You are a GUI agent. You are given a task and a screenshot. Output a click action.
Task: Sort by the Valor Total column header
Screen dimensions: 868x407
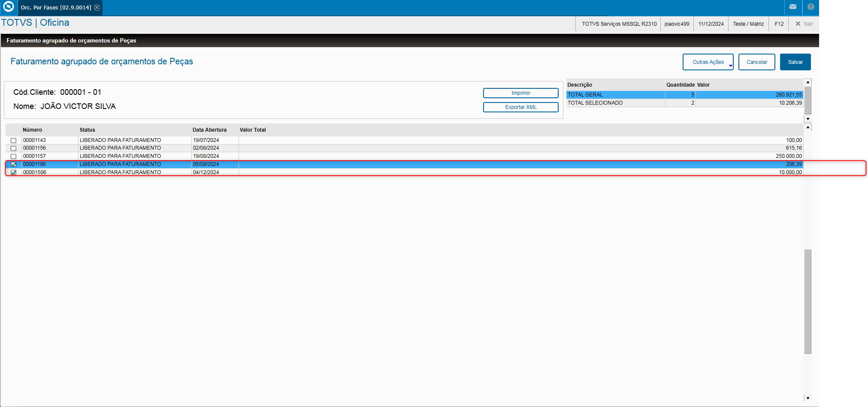click(253, 130)
